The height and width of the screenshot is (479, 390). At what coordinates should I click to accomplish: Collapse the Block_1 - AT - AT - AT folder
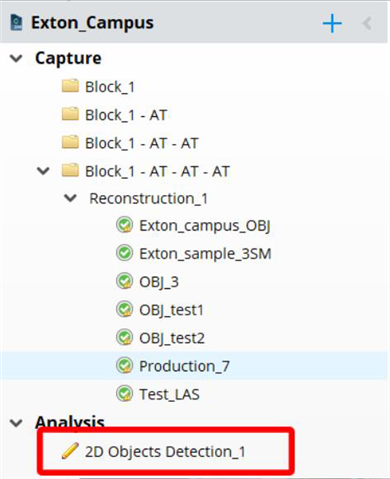coord(43,171)
